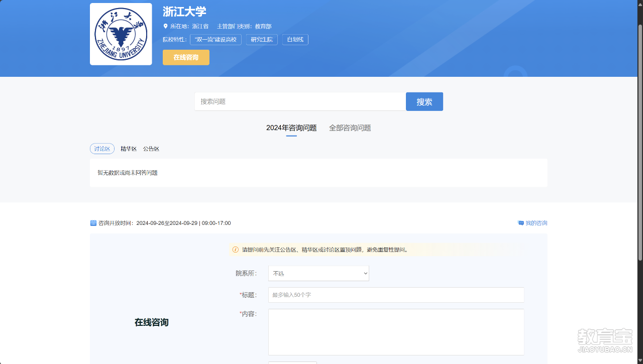Click the yellow 在线咨询 button

tap(186, 57)
